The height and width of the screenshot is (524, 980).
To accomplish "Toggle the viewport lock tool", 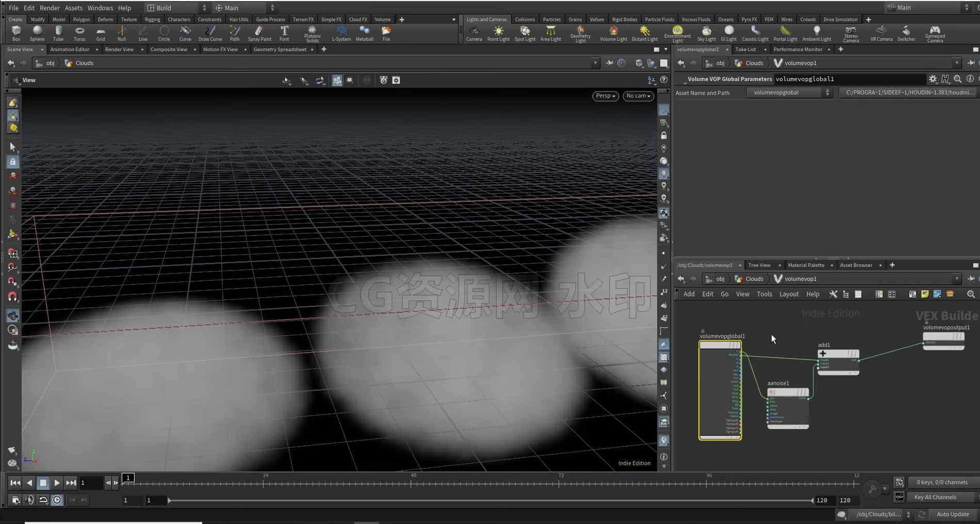I will point(13,162).
